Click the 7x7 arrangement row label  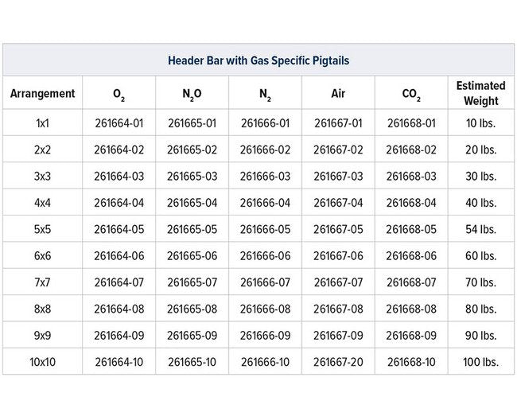pyautogui.click(x=42, y=282)
